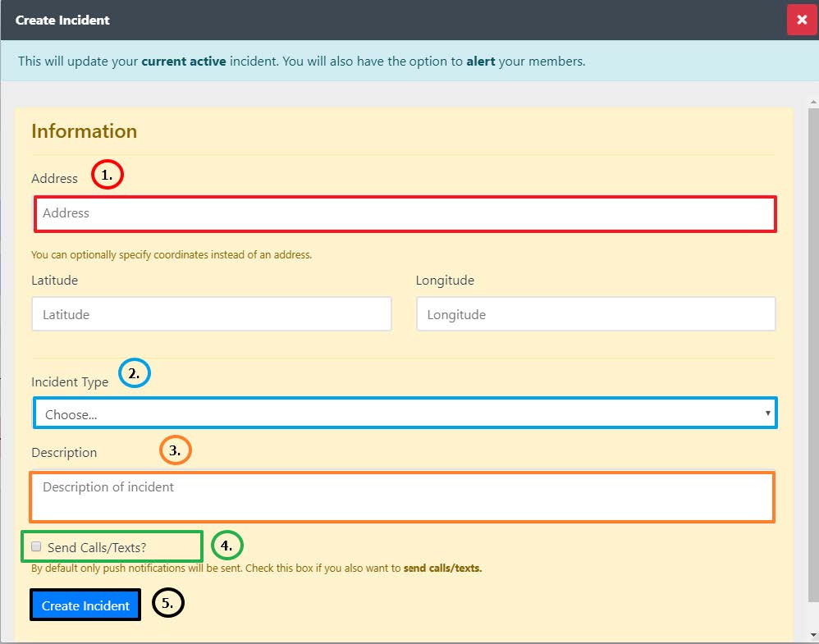
Task: Click the orange circled number 3 marker
Action: pos(175,450)
